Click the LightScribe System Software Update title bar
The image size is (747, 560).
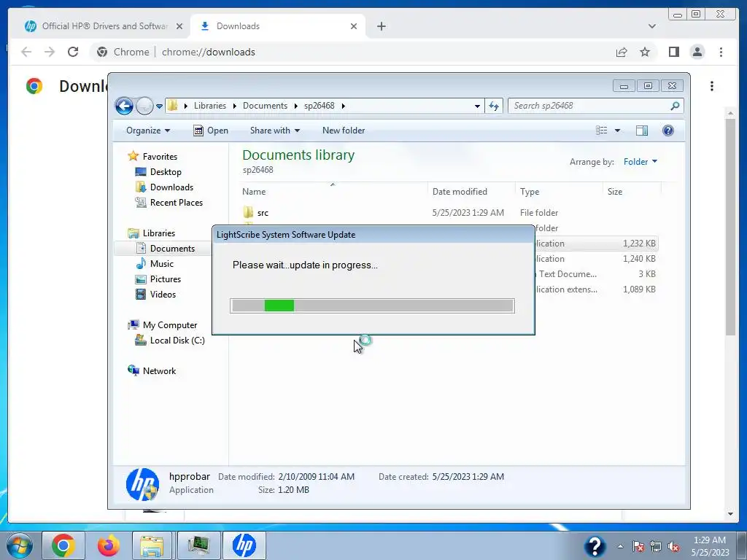point(373,235)
